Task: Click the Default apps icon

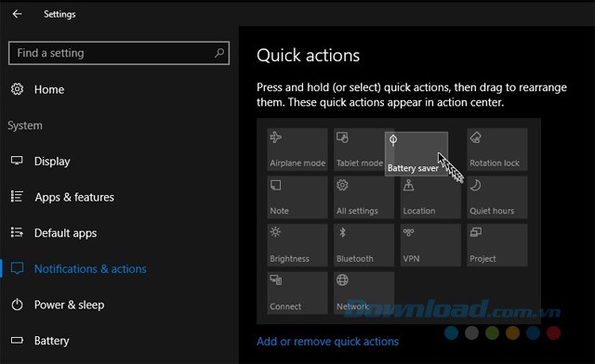Action: point(17,232)
